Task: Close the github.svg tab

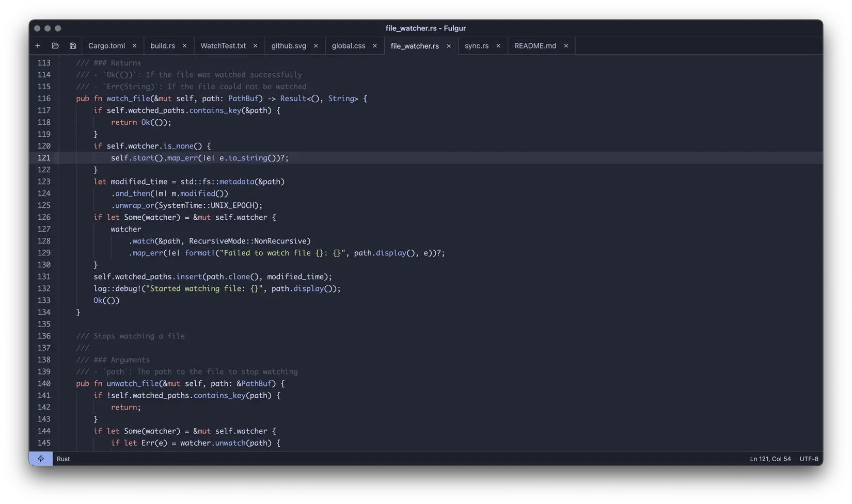Action: pos(315,45)
